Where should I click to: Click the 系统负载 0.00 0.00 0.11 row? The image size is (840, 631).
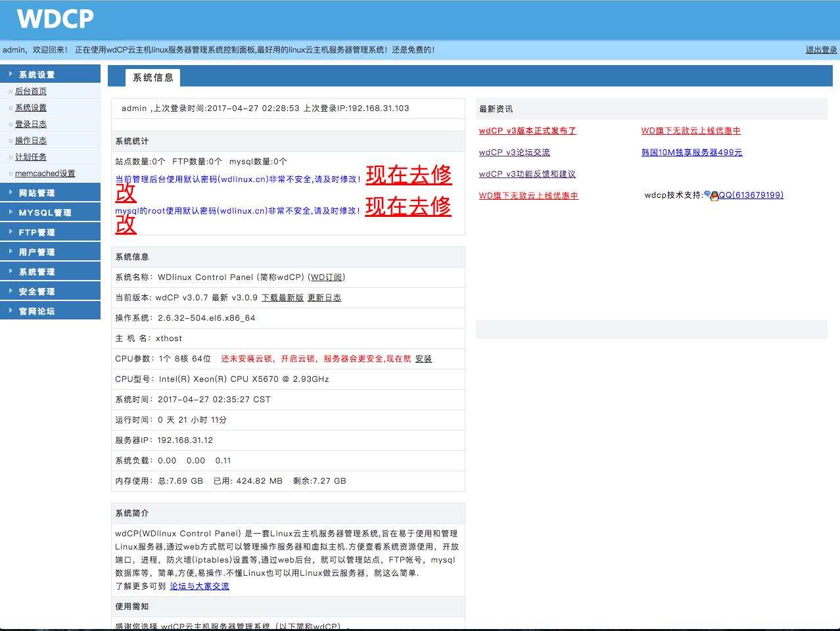[x=288, y=461]
